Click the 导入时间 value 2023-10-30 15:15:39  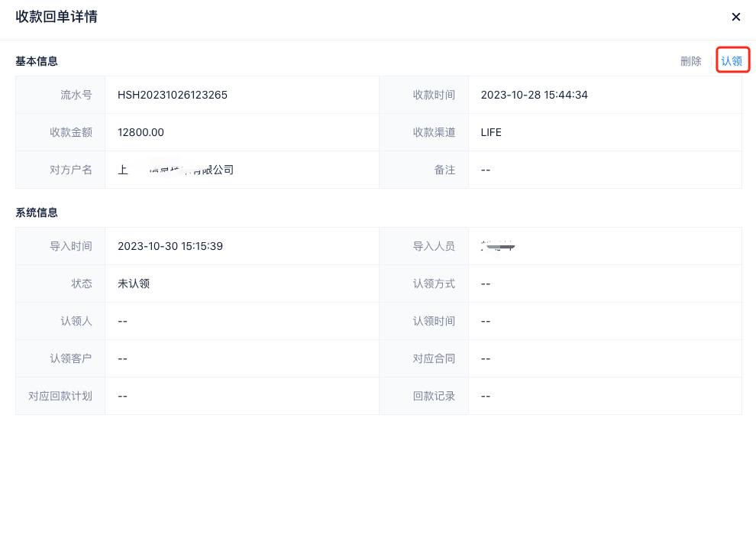[x=170, y=246]
